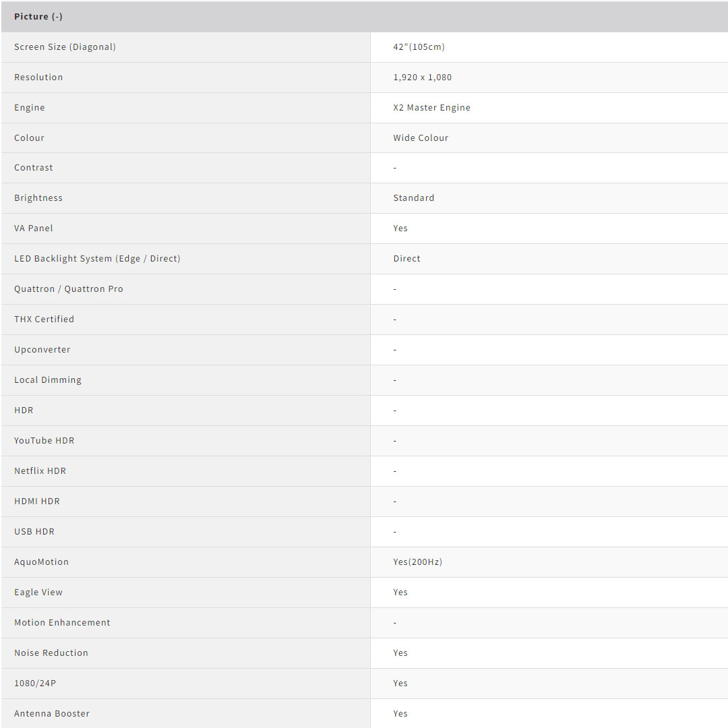Click the Contrast row label
The width and height of the screenshot is (728, 728).
[x=34, y=168]
